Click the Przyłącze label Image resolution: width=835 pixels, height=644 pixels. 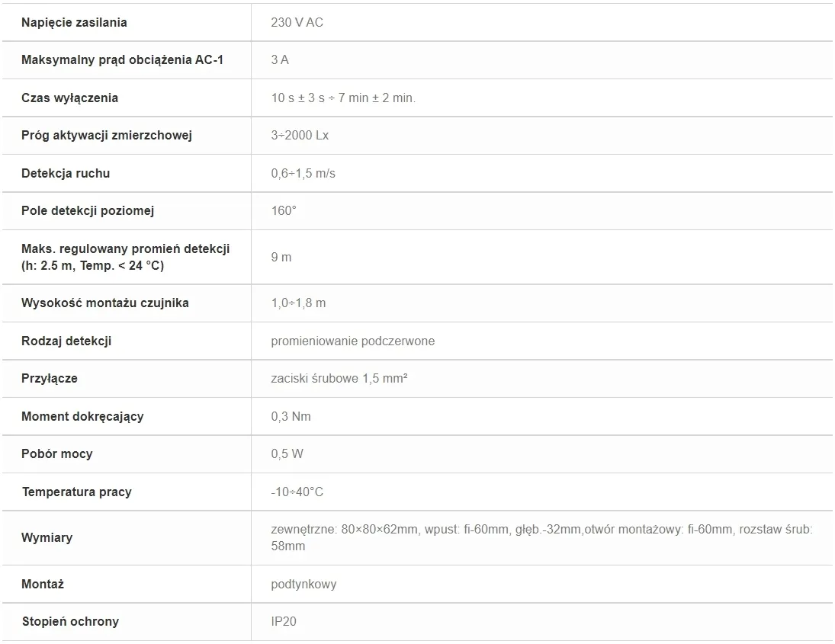click(50, 379)
